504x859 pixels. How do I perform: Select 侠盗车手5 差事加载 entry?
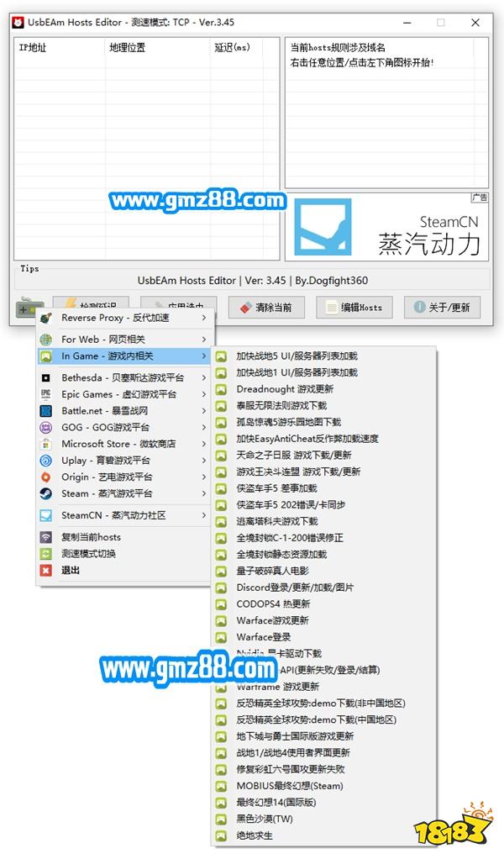pyautogui.click(x=324, y=488)
